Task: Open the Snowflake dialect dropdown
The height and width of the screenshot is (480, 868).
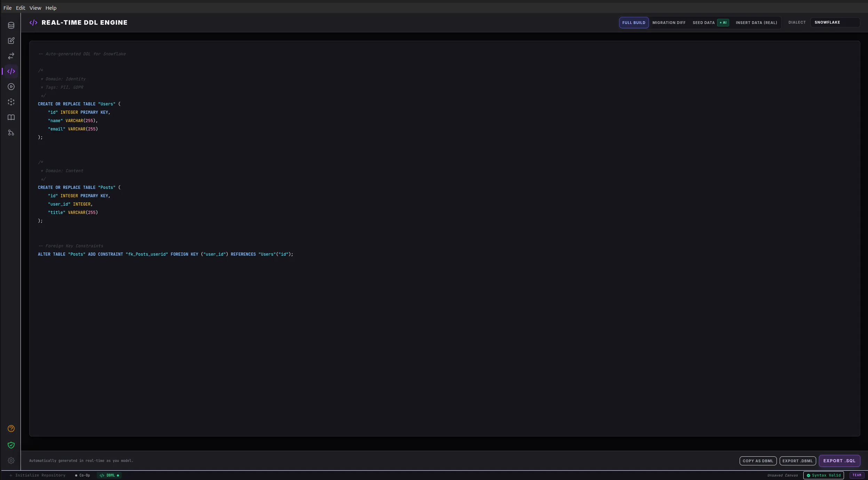Action: click(x=835, y=22)
